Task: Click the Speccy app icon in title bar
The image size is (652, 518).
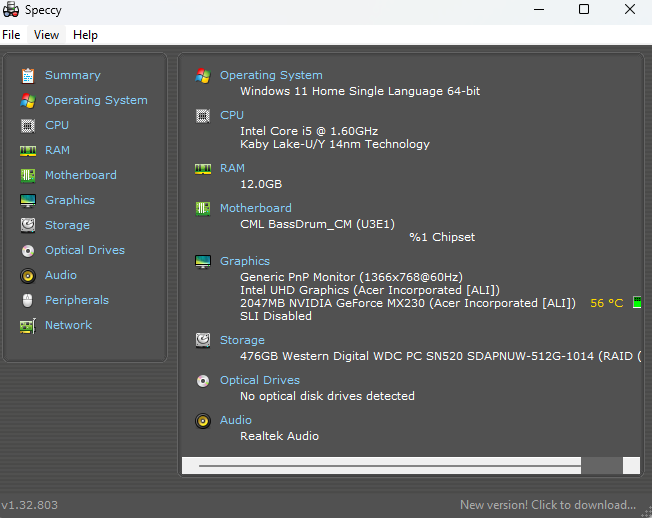Action: coord(11,10)
